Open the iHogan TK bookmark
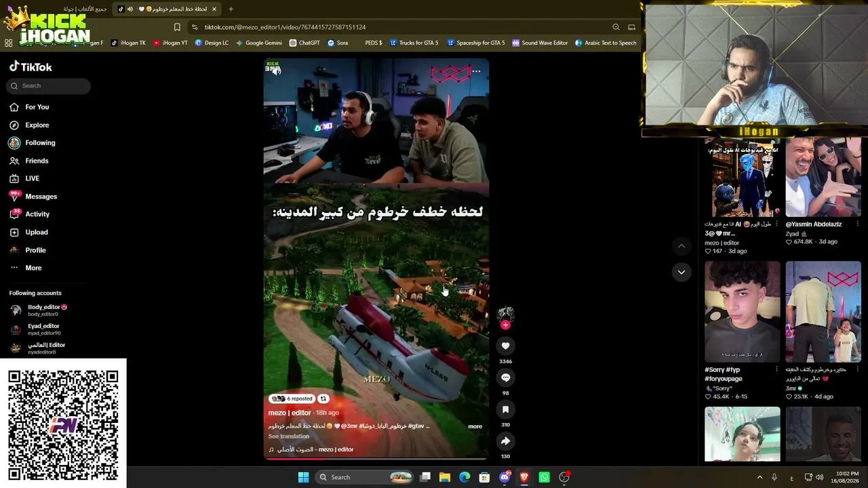The width and height of the screenshot is (868, 488). (128, 43)
